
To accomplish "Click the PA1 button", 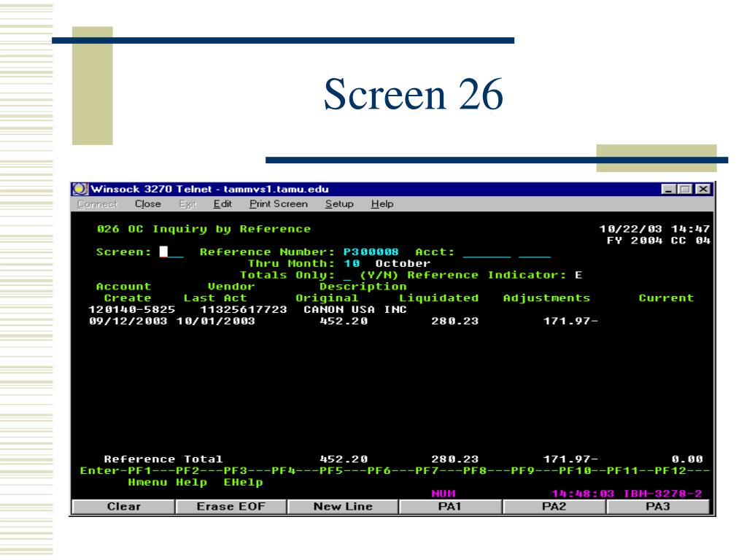I will click(449, 507).
